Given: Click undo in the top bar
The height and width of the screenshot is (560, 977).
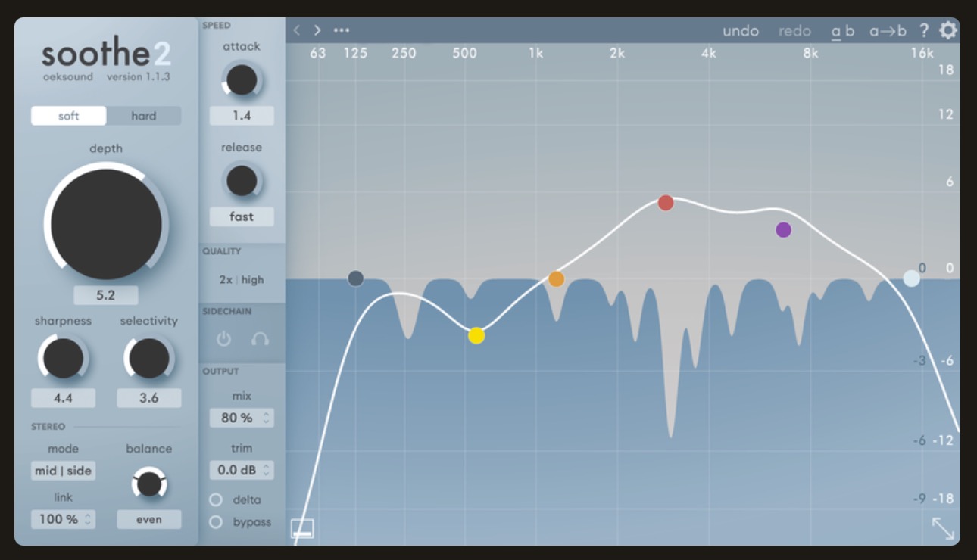Looking at the screenshot, I should 741,31.
